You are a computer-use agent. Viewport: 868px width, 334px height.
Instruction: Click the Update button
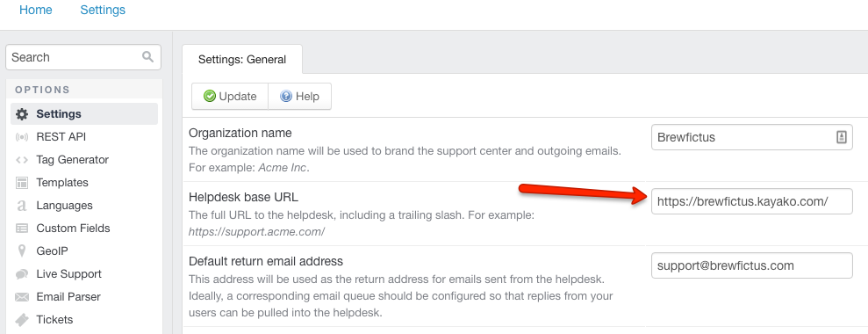[x=230, y=97]
